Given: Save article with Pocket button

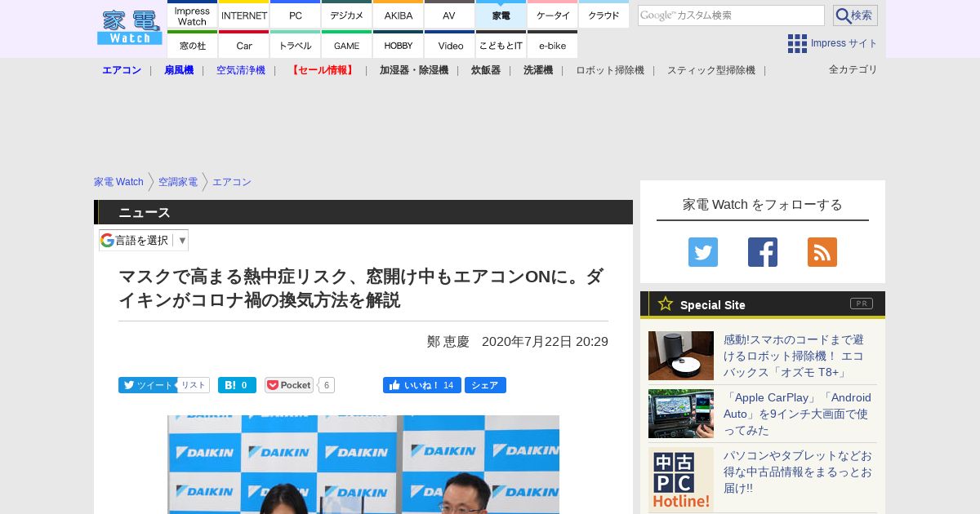Looking at the screenshot, I should tap(289, 385).
